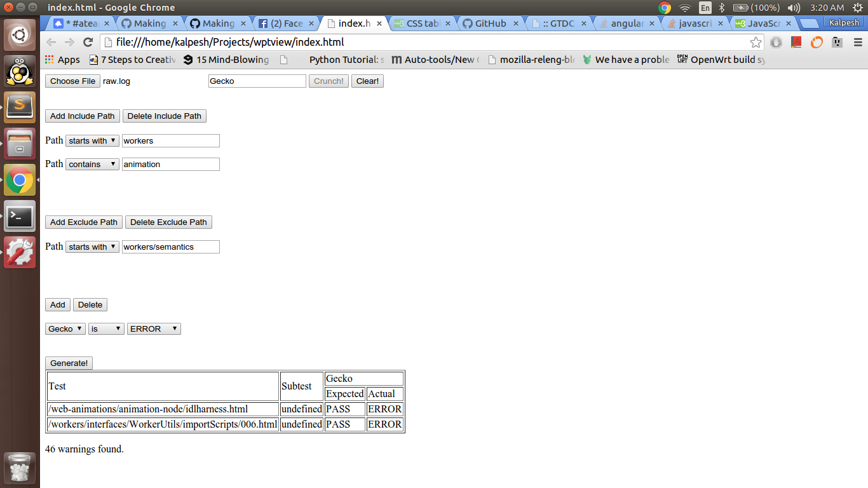The image size is (868, 488).
Task: Launch Sublime Text from the dock
Action: (20, 107)
